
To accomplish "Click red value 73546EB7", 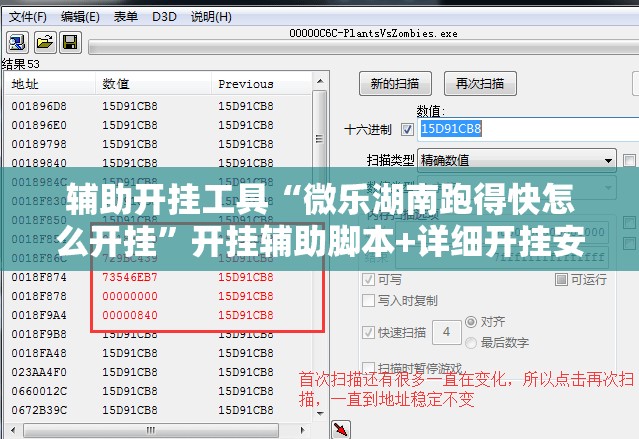I will [x=130, y=277].
